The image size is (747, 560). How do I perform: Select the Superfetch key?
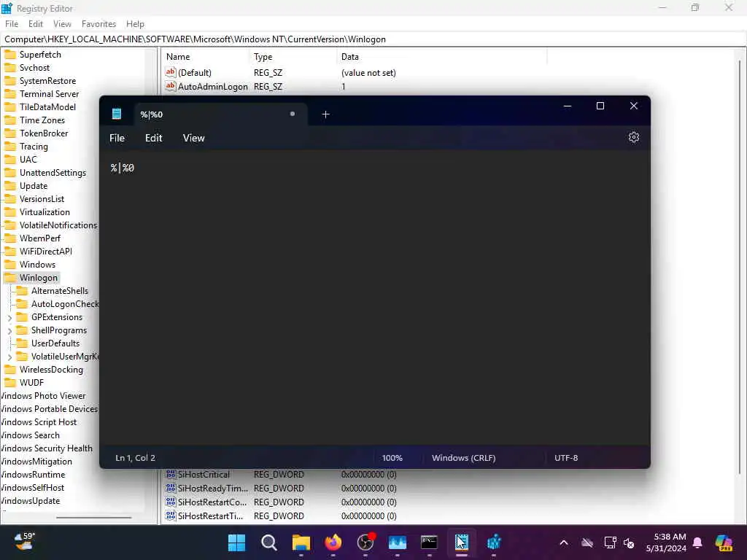[40, 54]
